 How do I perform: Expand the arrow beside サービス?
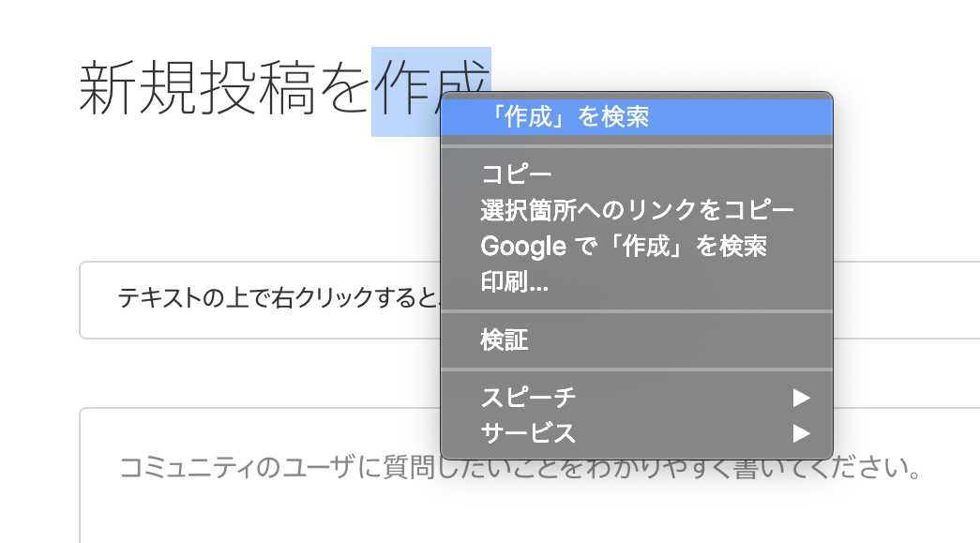click(x=800, y=433)
